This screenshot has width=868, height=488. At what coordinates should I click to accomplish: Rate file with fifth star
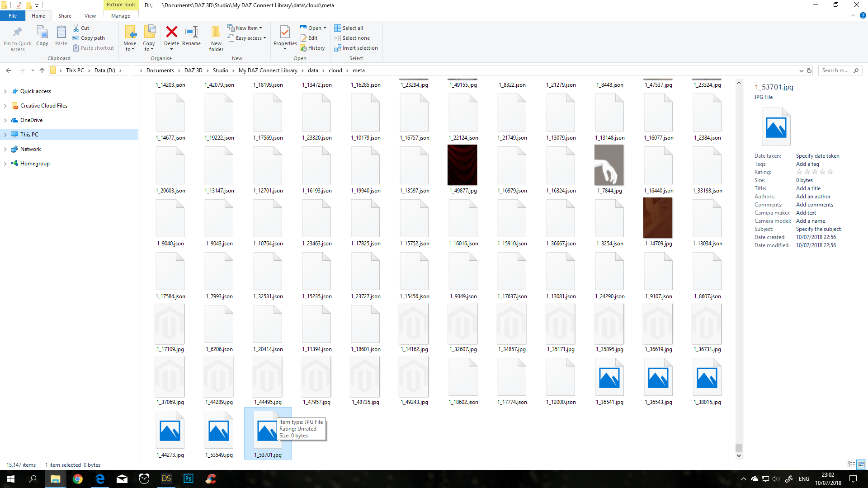(x=830, y=172)
